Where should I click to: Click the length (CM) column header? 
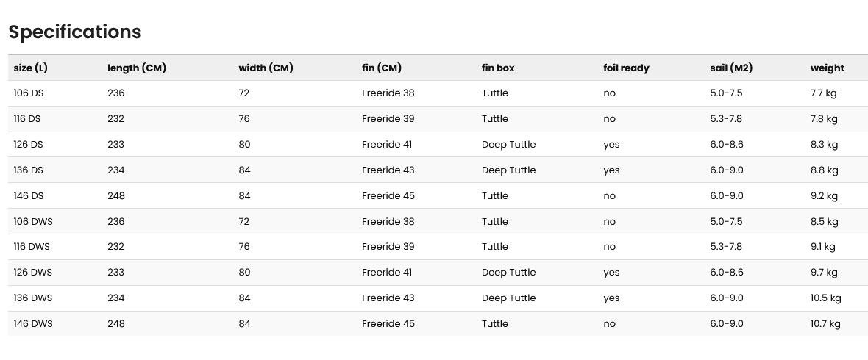137,68
